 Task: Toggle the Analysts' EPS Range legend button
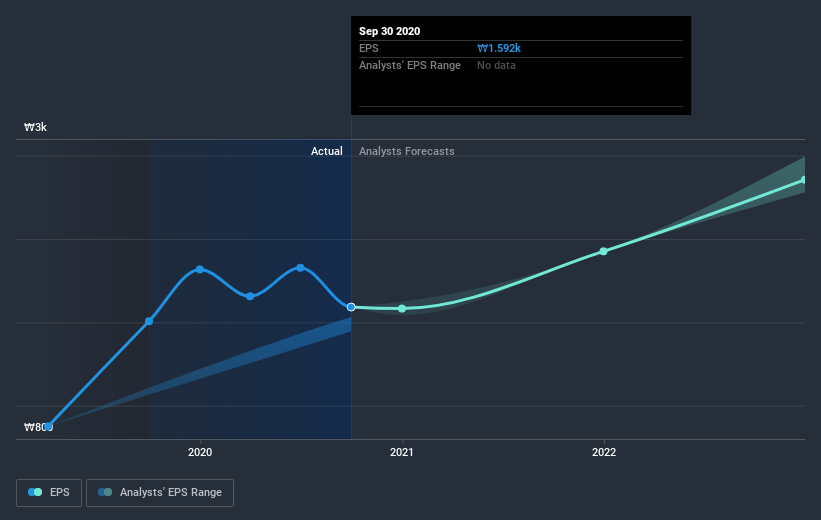coord(160,492)
